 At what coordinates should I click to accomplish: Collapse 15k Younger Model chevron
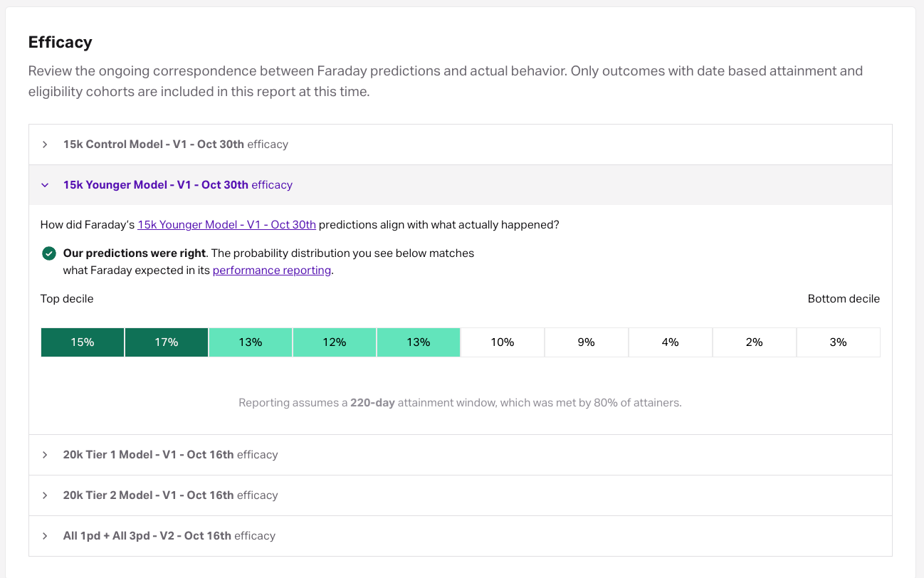(45, 185)
